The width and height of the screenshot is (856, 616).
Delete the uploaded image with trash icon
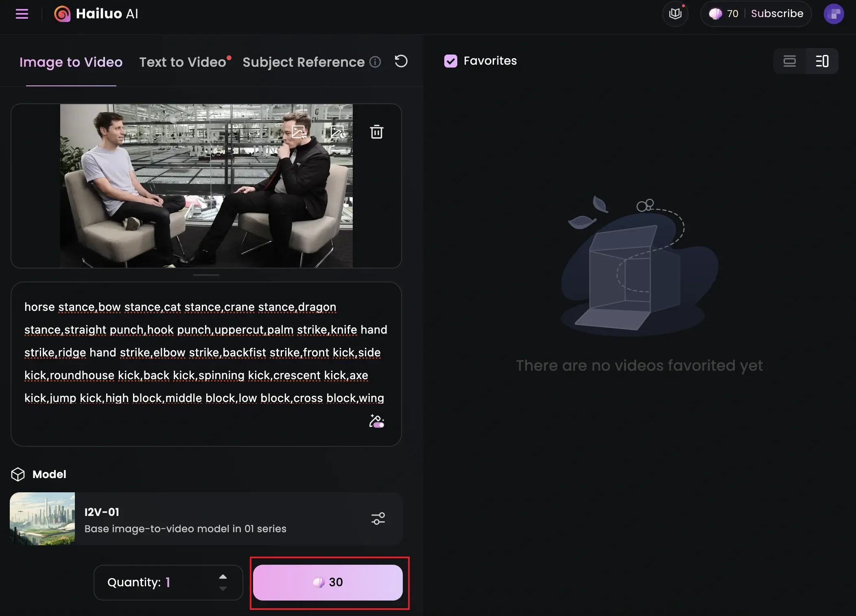click(x=376, y=132)
